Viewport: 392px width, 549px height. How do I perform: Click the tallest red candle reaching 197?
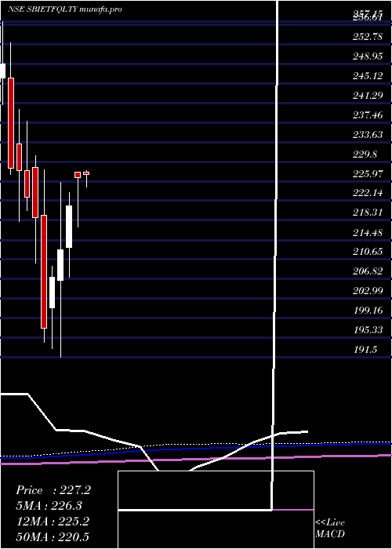[44, 271]
